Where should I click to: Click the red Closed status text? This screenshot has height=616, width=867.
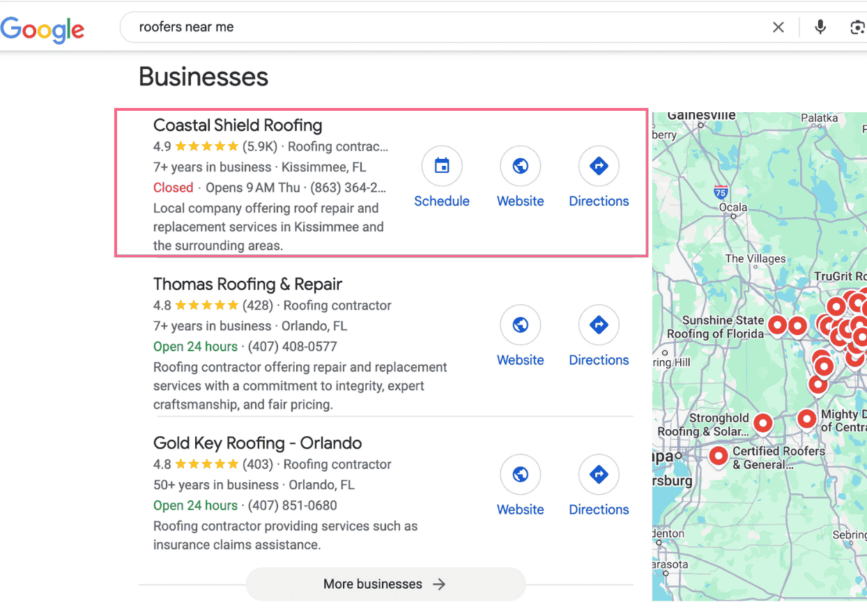tap(173, 187)
